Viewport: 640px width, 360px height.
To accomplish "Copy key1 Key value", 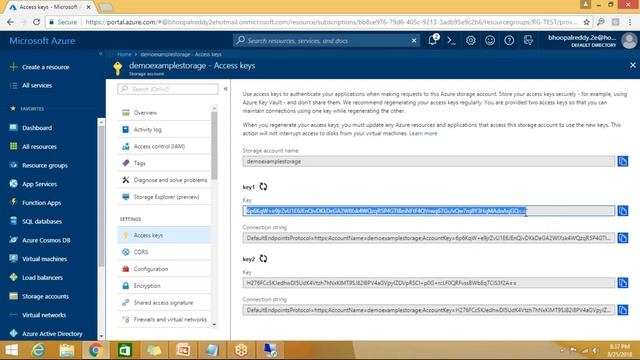I will click(622, 211).
